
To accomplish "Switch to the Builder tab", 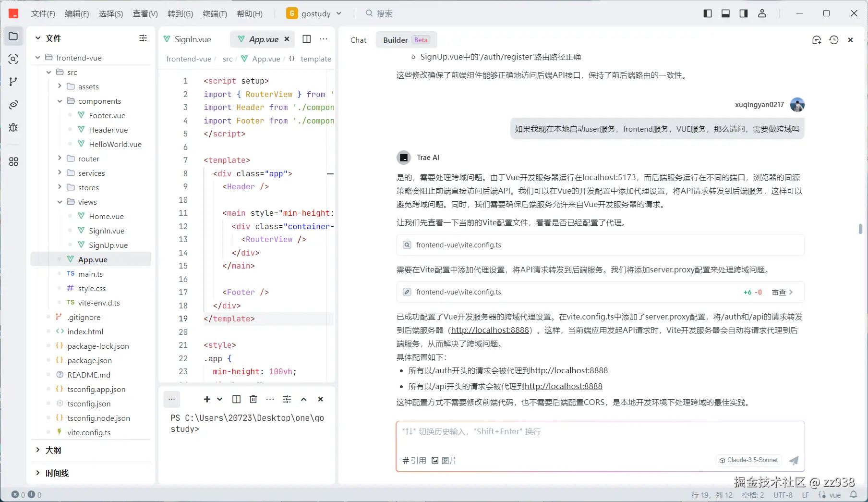I will click(406, 40).
